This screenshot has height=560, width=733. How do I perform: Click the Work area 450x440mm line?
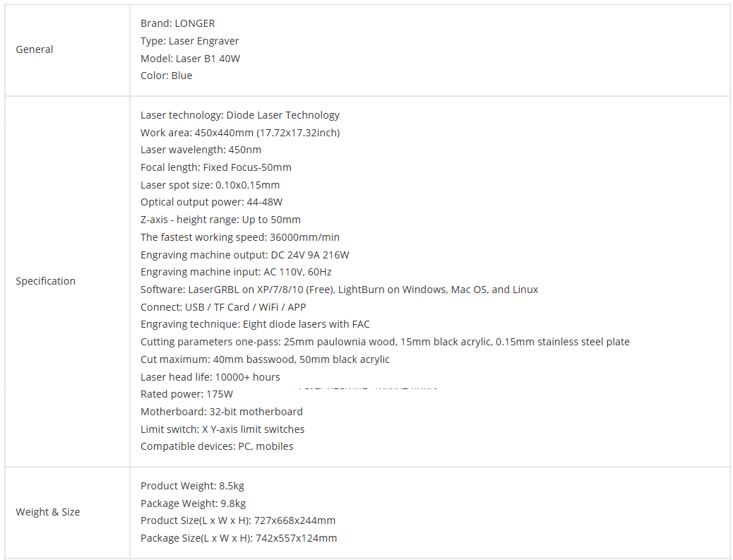click(239, 133)
